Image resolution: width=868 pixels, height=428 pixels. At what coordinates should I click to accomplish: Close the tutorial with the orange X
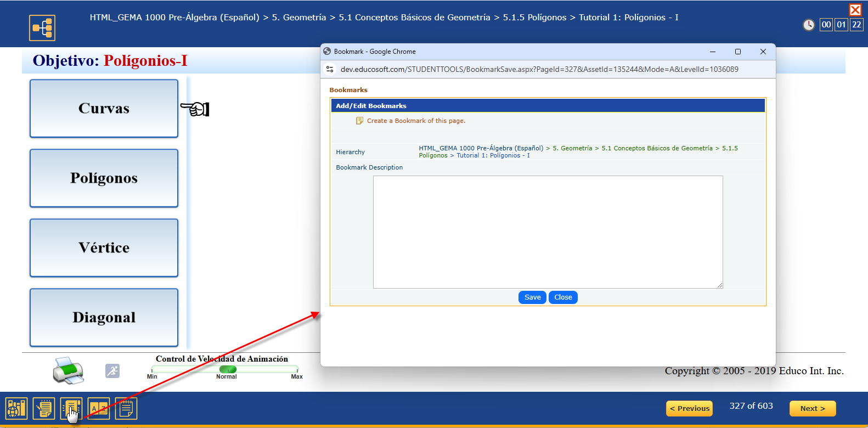coord(855,9)
